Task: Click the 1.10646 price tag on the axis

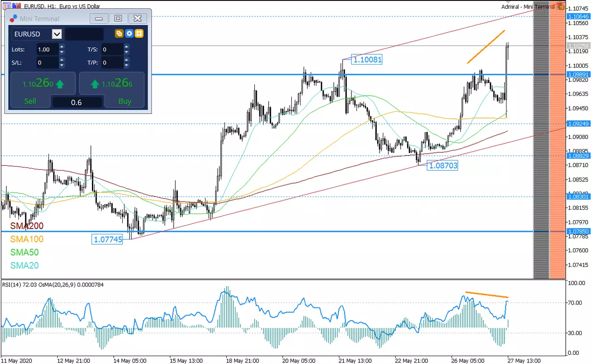Action: pos(579,16)
